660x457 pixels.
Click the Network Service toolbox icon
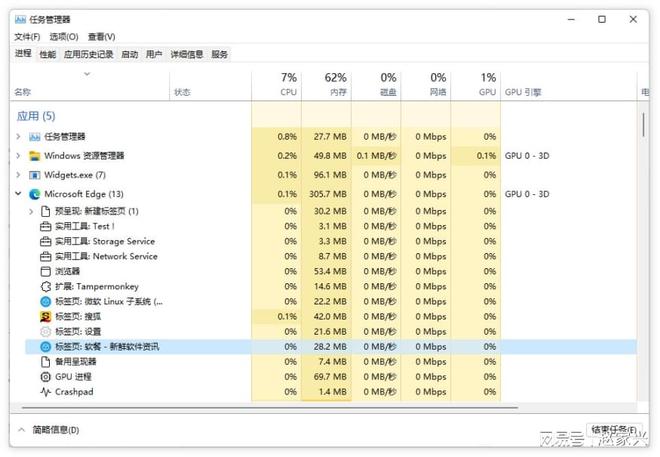45,256
